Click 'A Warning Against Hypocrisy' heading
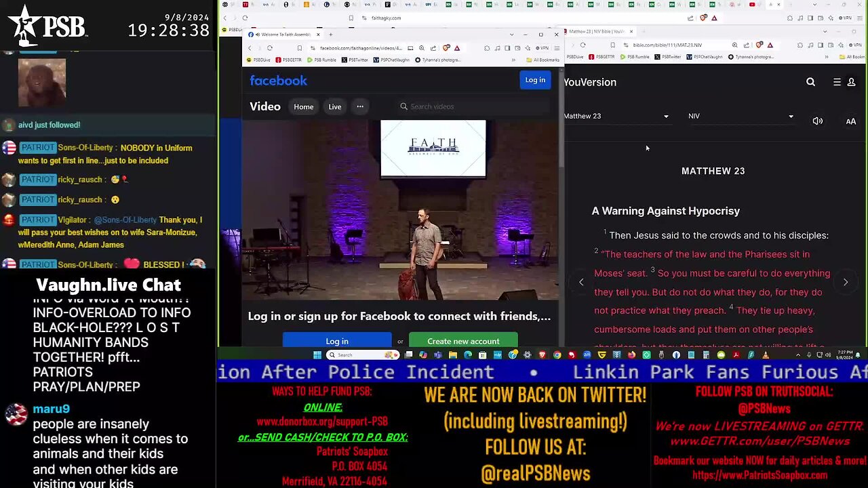The width and height of the screenshot is (868, 488). [x=665, y=211]
